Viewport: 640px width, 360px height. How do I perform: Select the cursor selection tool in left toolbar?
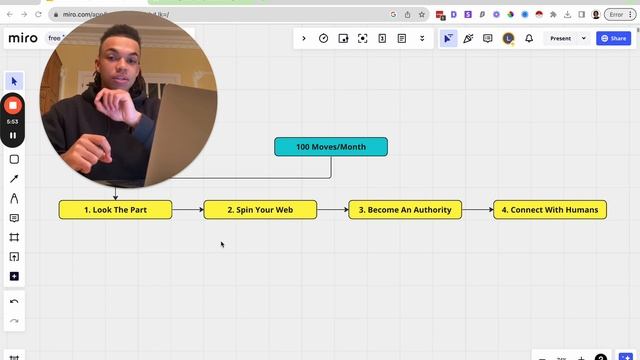(x=14, y=82)
